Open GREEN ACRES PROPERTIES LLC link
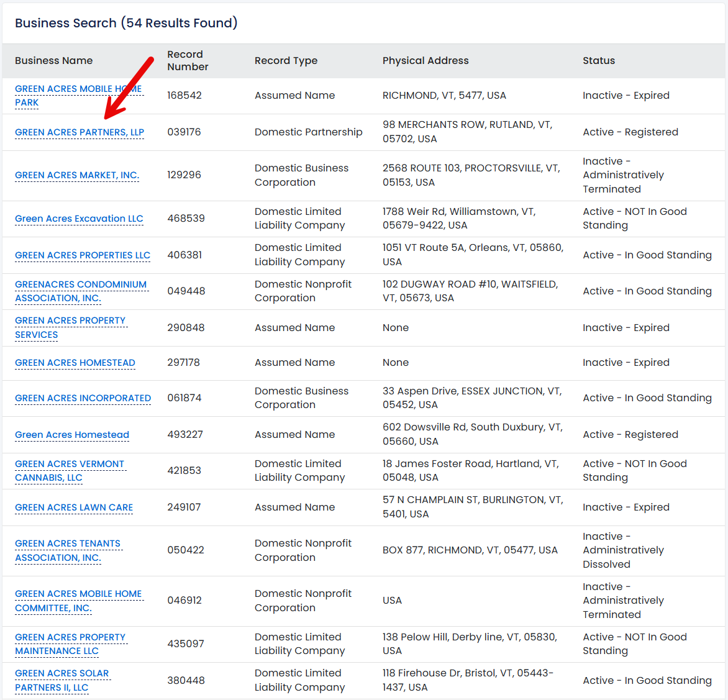 pyautogui.click(x=83, y=255)
